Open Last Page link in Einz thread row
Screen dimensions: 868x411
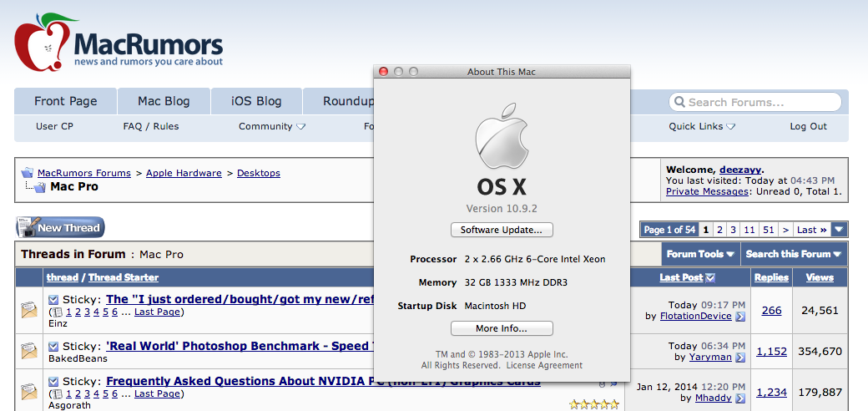pos(157,312)
